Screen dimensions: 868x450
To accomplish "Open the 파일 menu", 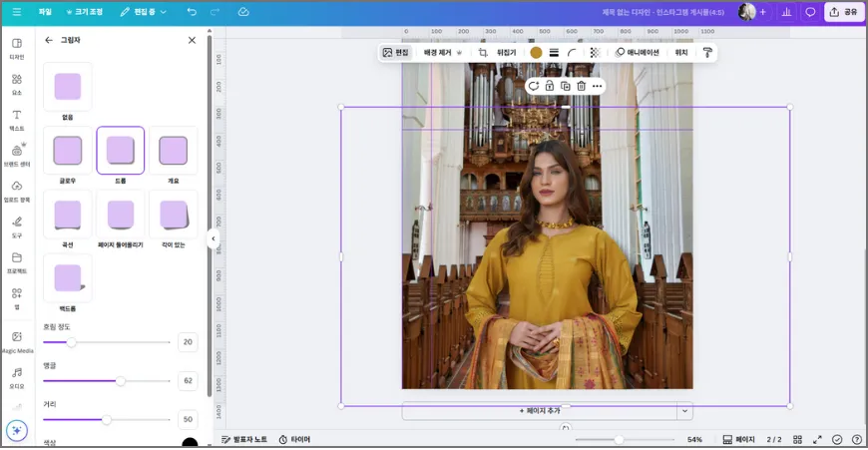I will [45, 12].
